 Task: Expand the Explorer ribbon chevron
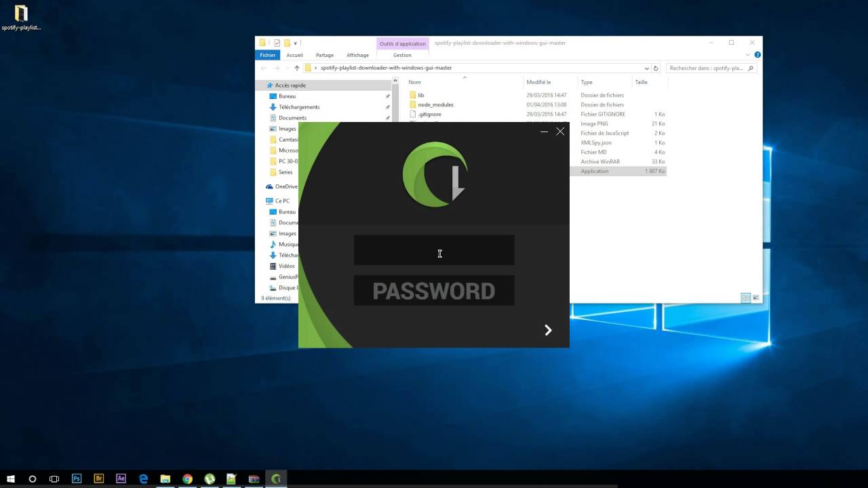(x=748, y=55)
